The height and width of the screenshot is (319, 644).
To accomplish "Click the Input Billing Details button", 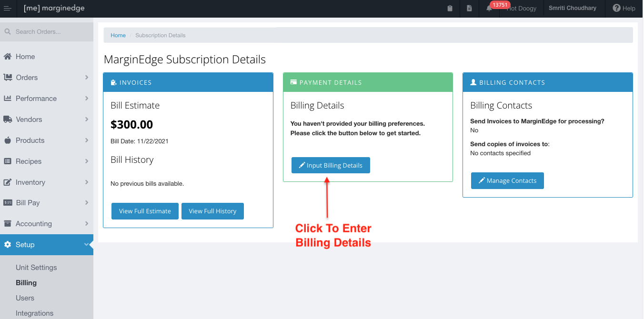I will click(x=331, y=165).
